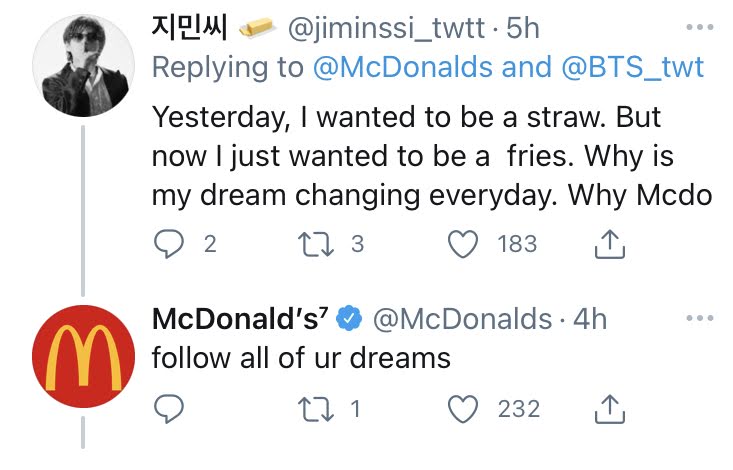Open the @McDonalds handle beside verified badge
This screenshot has width=733, height=470.
[461, 319]
